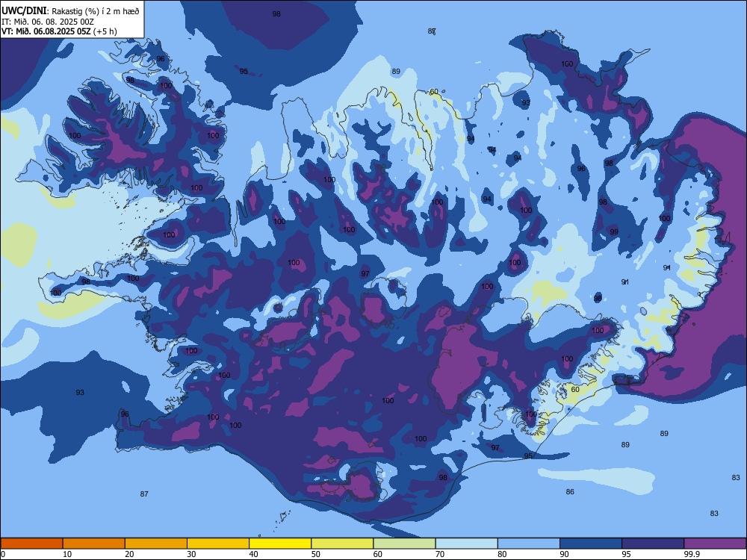The width and height of the screenshot is (747, 560).
Task: Select the '40' label on the color scale
Action: 253,554
